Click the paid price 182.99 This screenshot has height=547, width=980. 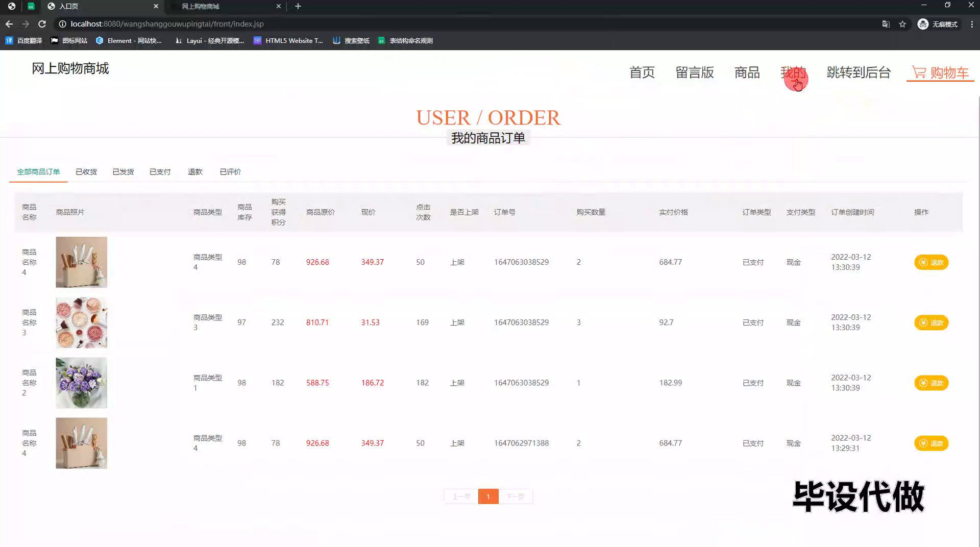(x=670, y=383)
